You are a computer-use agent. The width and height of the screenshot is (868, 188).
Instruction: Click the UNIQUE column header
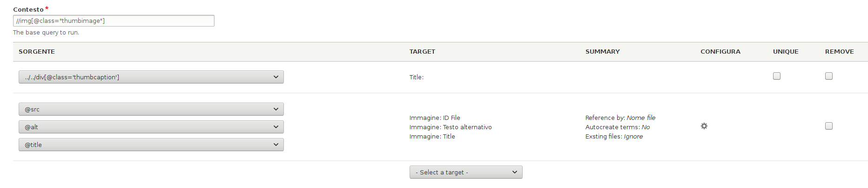[x=786, y=52]
